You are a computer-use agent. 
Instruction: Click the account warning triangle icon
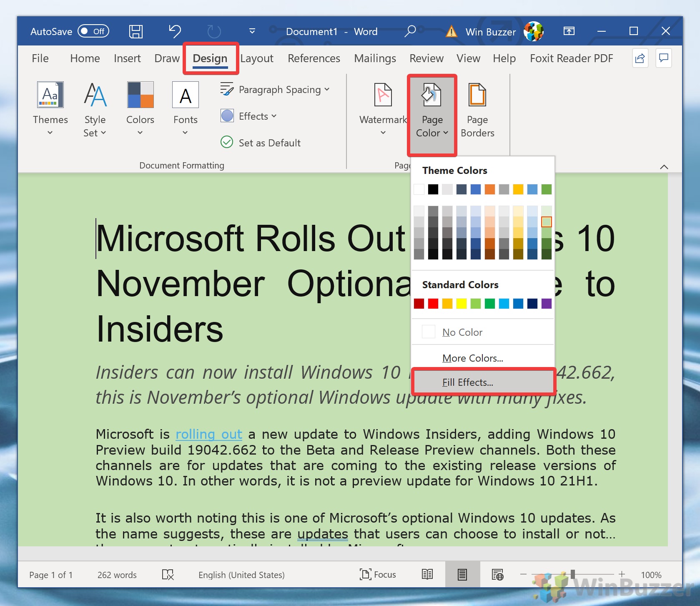pos(451,32)
